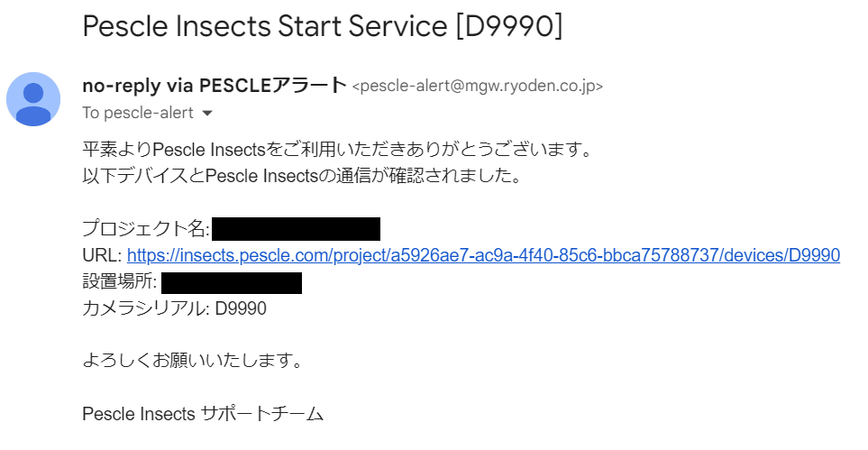
Task: Click the 'URL:' label text
Action: (x=102, y=255)
